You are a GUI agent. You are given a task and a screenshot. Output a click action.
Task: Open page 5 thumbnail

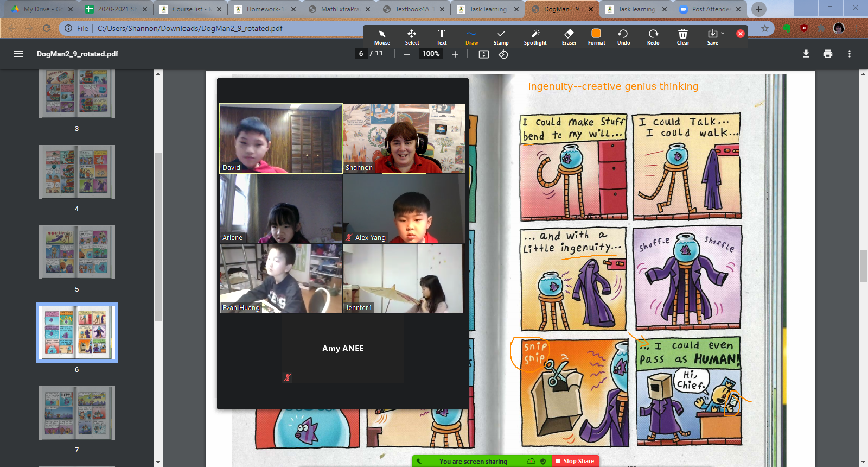pos(77,252)
